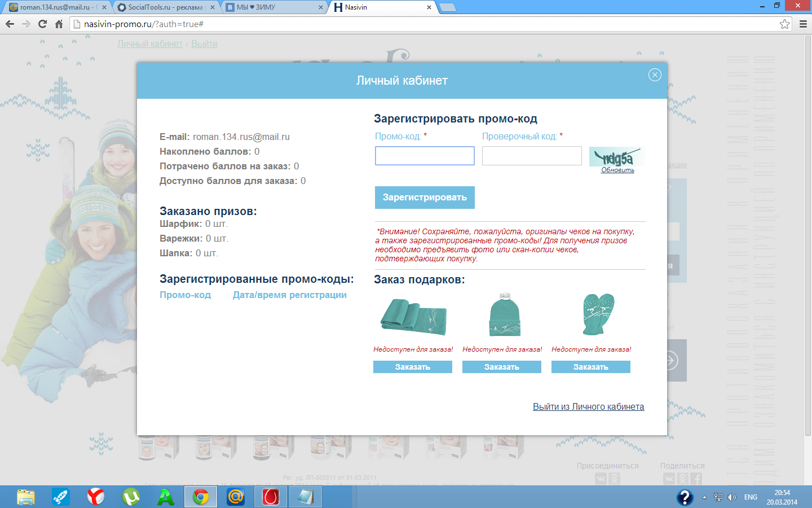Click the Chrome taskbar icon

click(x=201, y=497)
